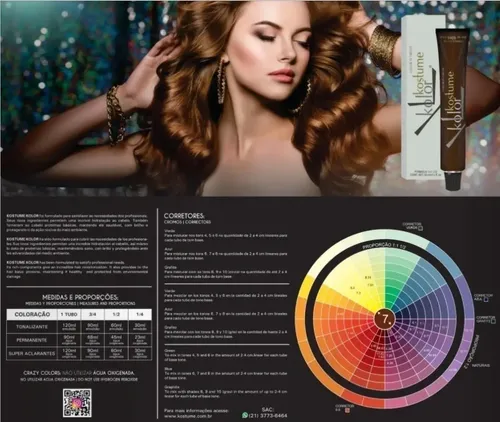Click the Green paragraph in the English section
The height and width of the screenshot is (422, 500).
click(226, 355)
